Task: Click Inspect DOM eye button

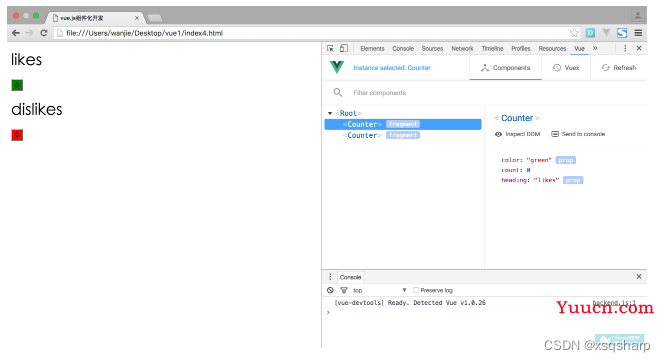Action: 517,134
